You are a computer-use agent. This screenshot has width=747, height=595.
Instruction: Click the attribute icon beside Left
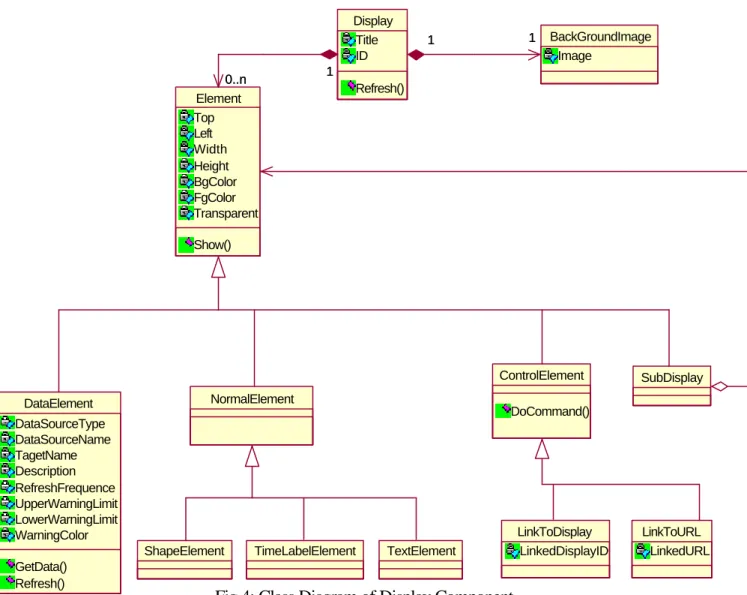pos(186,133)
